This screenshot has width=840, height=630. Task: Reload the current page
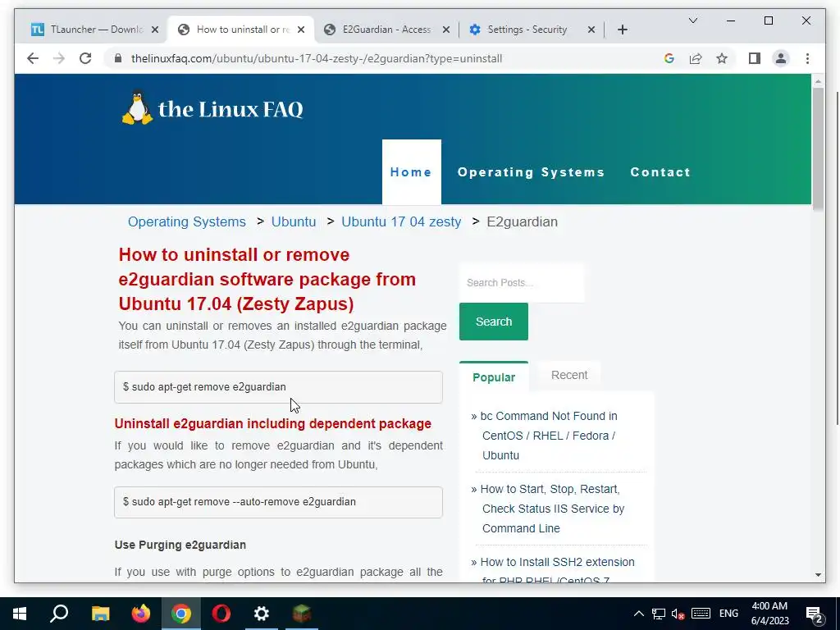click(x=85, y=58)
